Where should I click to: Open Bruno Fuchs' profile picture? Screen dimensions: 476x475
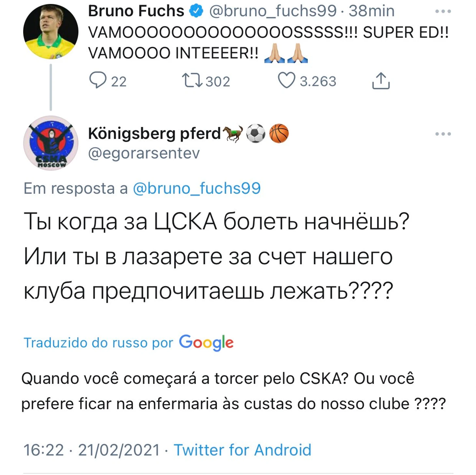coord(51,32)
